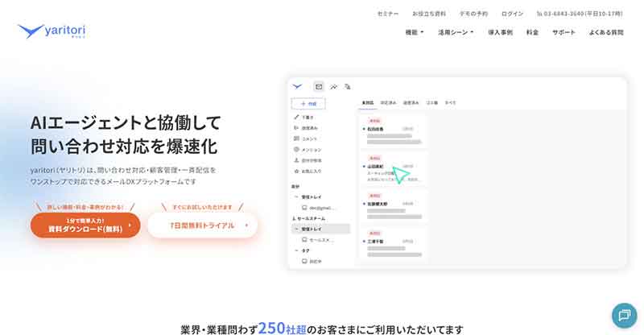Viewport: 644px width, 335px height.
Task: Click the analytics chart icon in mockup toolbar
Action: coord(333,87)
